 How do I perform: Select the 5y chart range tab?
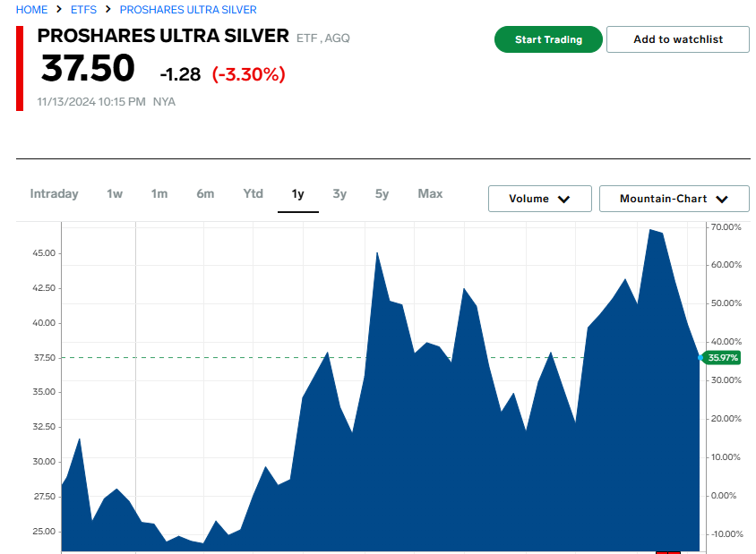click(x=382, y=193)
